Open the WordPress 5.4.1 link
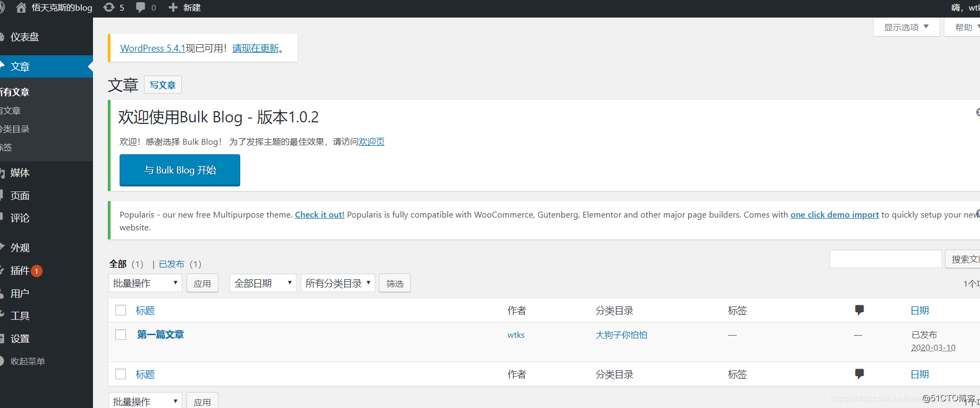980x408 pixels. (153, 48)
